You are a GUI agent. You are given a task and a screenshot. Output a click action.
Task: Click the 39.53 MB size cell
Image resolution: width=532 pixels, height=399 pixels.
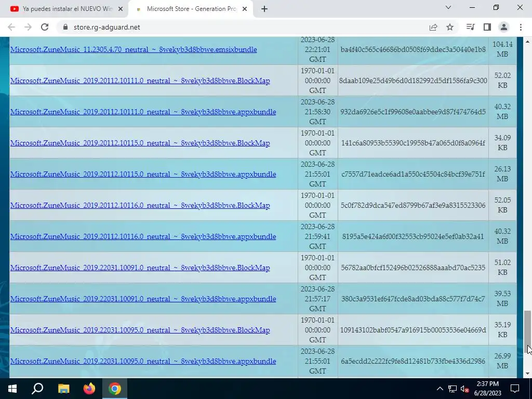tap(502, 299)
